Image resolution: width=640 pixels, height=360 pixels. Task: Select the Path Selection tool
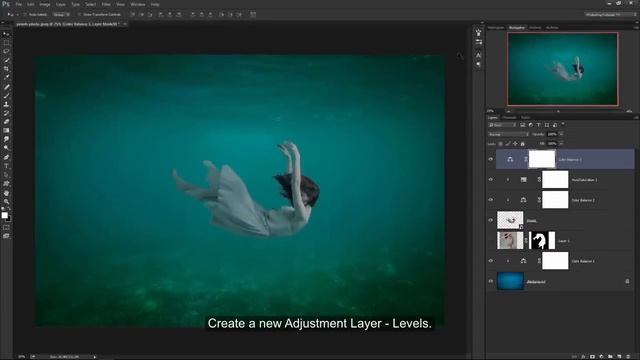6,175
